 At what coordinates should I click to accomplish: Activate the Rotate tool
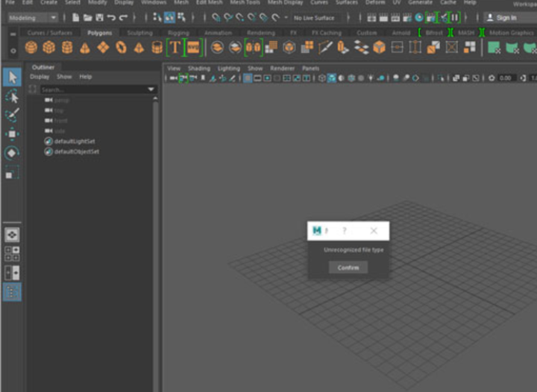pos(12,154)
